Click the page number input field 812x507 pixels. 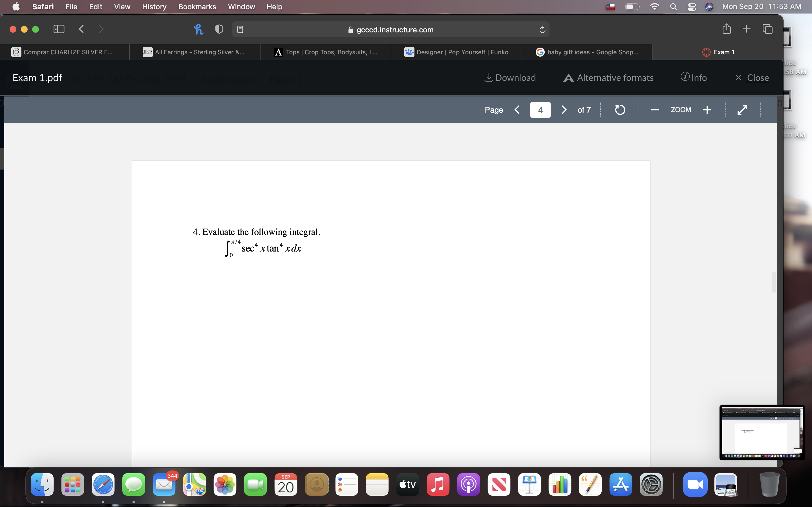(x=540, y=110)
